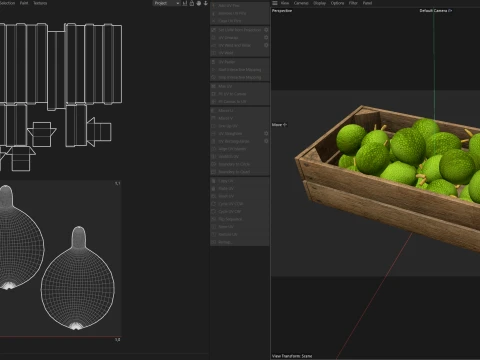480x360 pixels.
Task: Click Align UV Islands command
Action: tap(240, 149)
